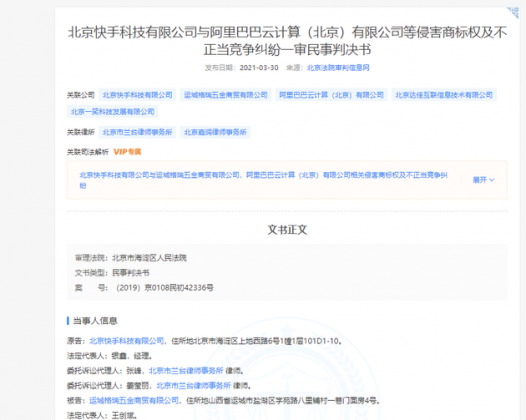Click the publish date 2021-03-30

click(x=259, y=68)
